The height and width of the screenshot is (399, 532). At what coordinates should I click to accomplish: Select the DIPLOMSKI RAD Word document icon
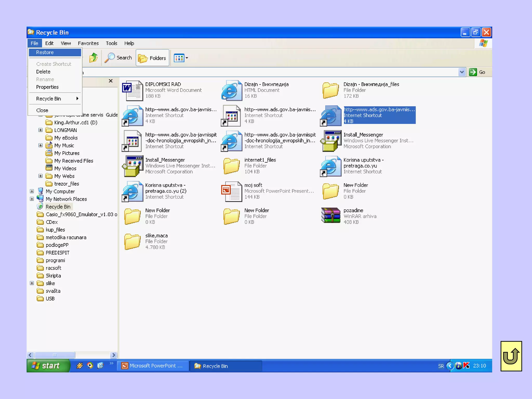point(132,90)
